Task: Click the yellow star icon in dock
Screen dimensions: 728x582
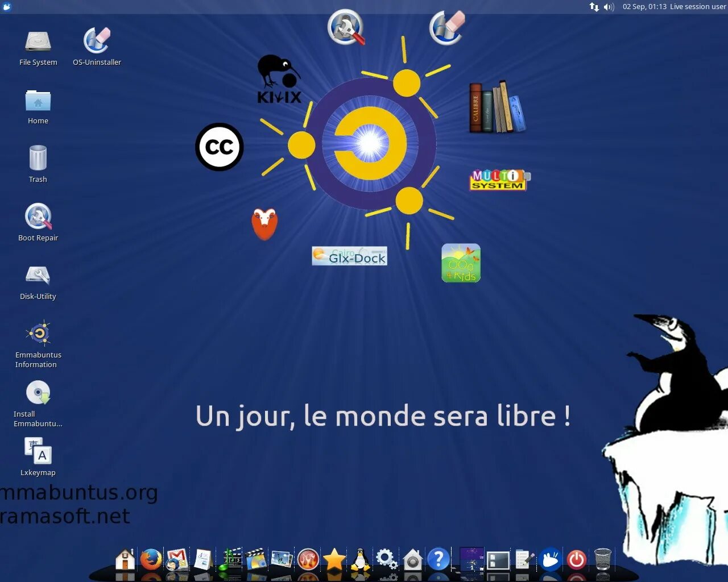Action: (x=334, y=560)
